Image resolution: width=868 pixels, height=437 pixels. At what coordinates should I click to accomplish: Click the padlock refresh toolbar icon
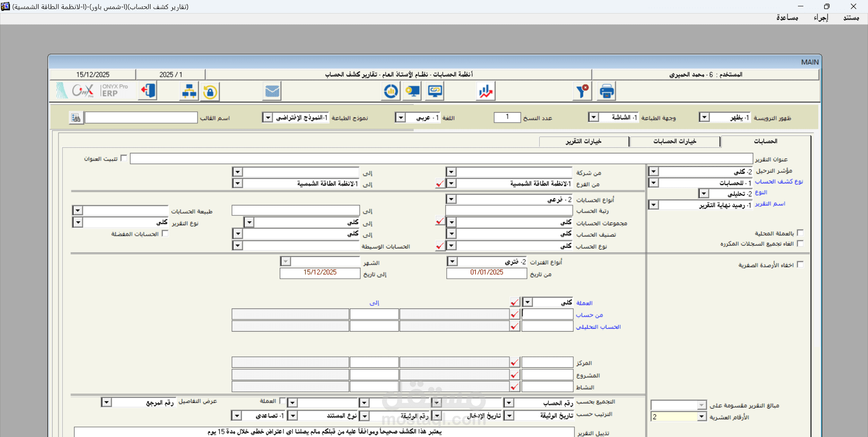click(210, 91)
